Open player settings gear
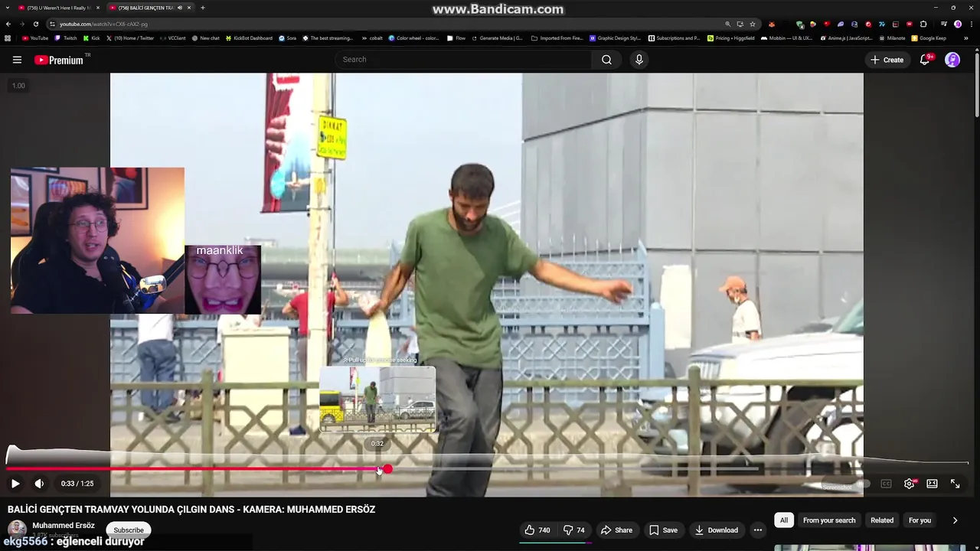This screenshot has height=551, width=980. pos(909,484)
